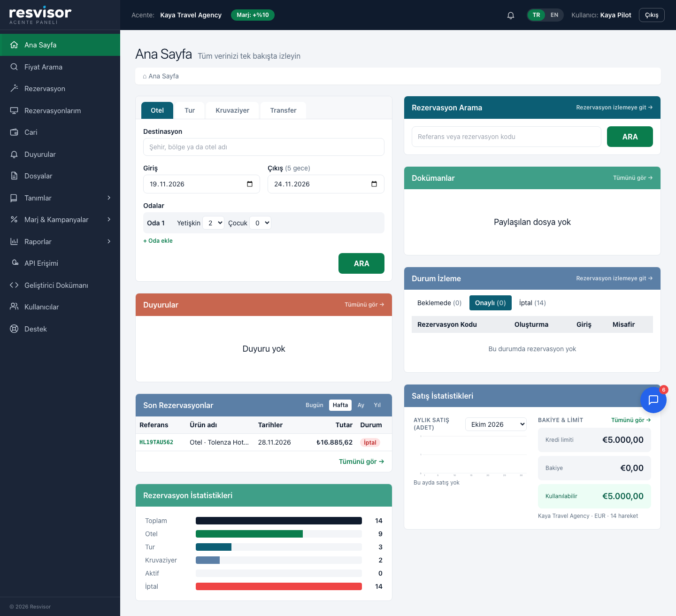Switch language to EN
The height and width of the screenshot is (616, 676).
tap(554, 15)
